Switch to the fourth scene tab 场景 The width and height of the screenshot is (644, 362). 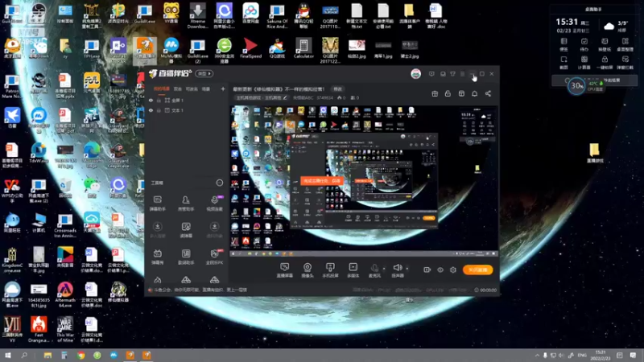pos(206,88)
